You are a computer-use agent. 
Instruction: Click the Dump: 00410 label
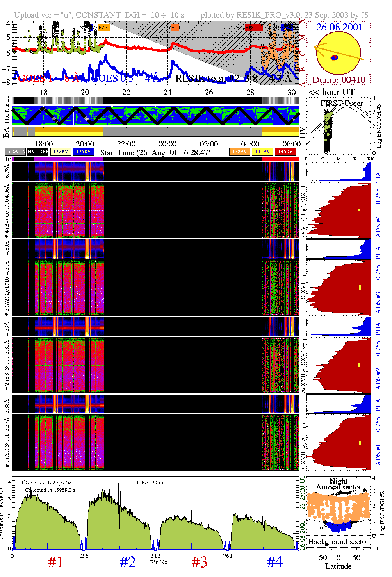339,80
